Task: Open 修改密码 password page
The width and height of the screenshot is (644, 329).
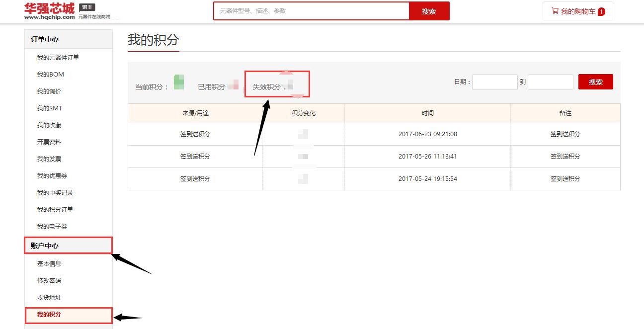Action: (x=49, y=281)
